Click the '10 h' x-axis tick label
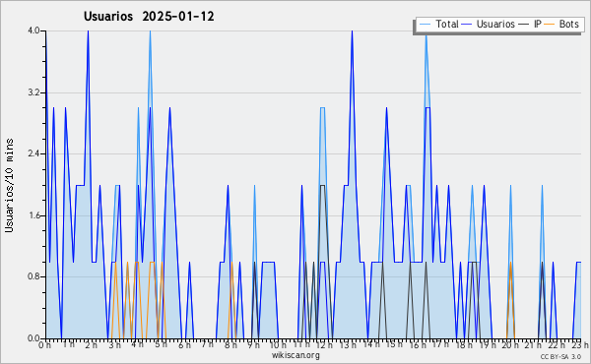Screen dimensions: 591x364 pos(278,345)
